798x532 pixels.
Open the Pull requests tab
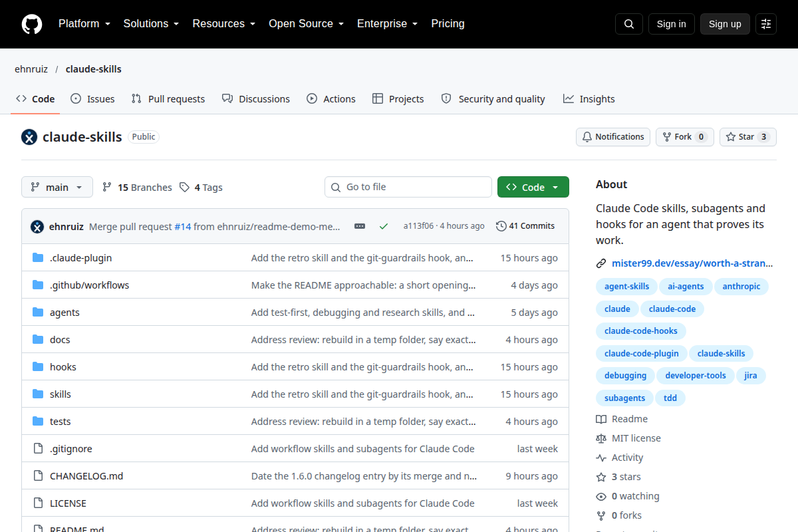[x=168, y=99]
